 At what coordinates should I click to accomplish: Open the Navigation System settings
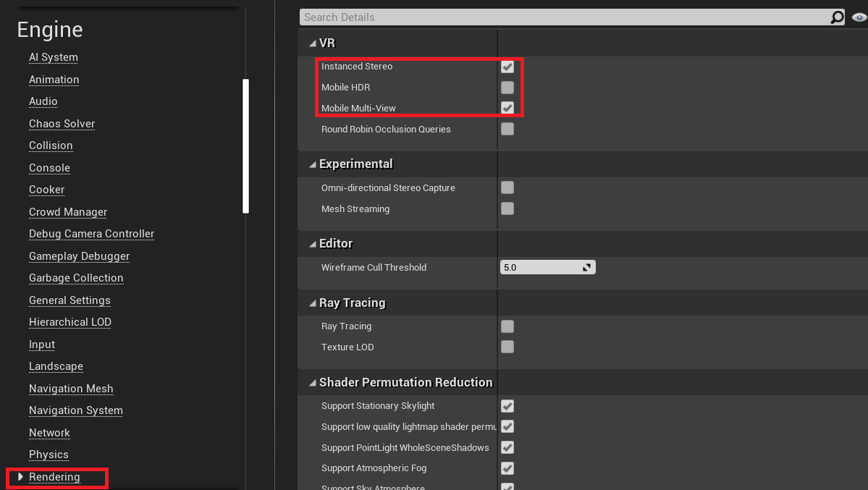click(x=76, y=410)
